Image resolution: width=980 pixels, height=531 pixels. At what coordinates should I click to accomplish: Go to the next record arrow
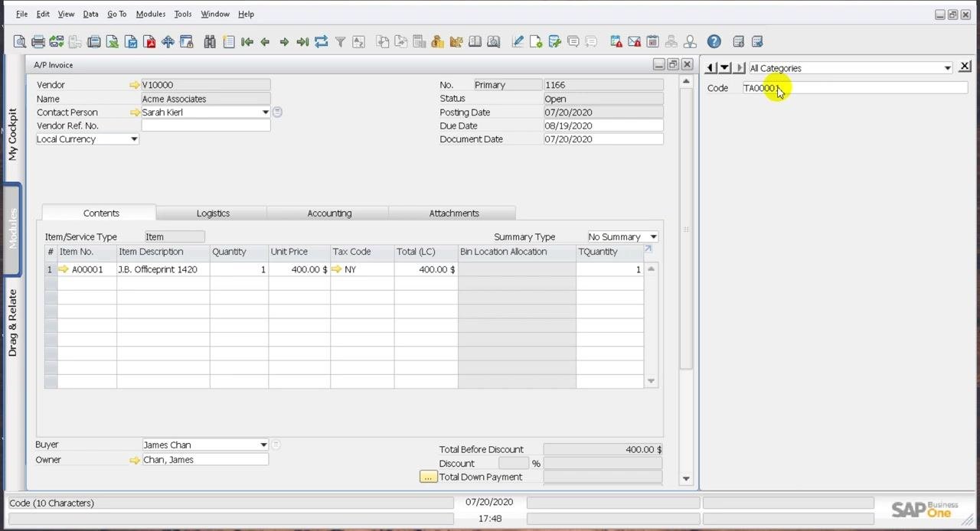pyautogui.click(x=283, y=41)
